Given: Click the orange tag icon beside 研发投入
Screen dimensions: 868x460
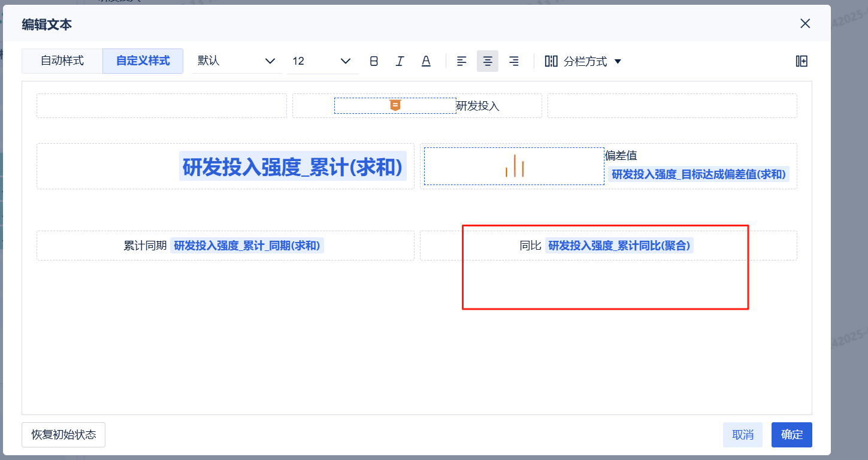Looking at the screenshot, I should pos(395,105).
